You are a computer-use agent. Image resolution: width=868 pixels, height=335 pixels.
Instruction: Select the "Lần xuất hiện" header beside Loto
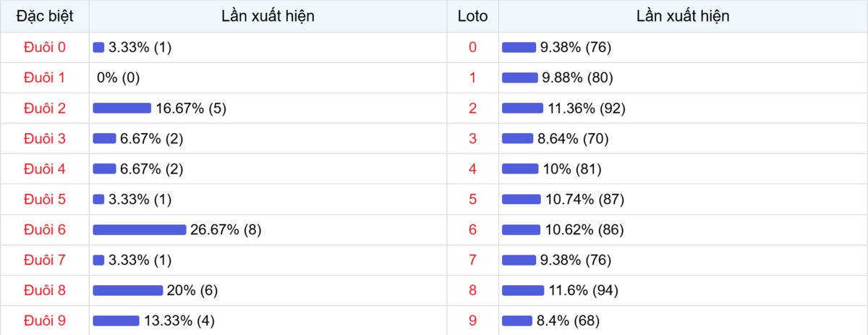682,16
